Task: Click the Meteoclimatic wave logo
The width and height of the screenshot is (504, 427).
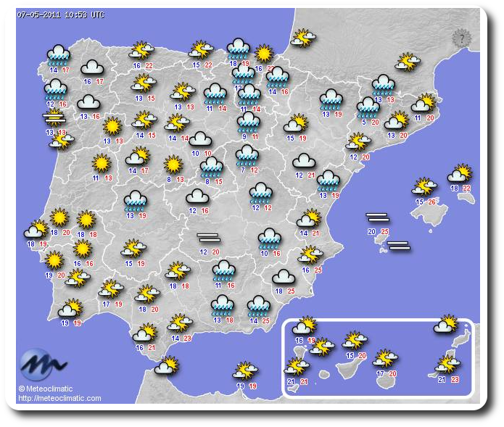Action: [x=43, y=365]
